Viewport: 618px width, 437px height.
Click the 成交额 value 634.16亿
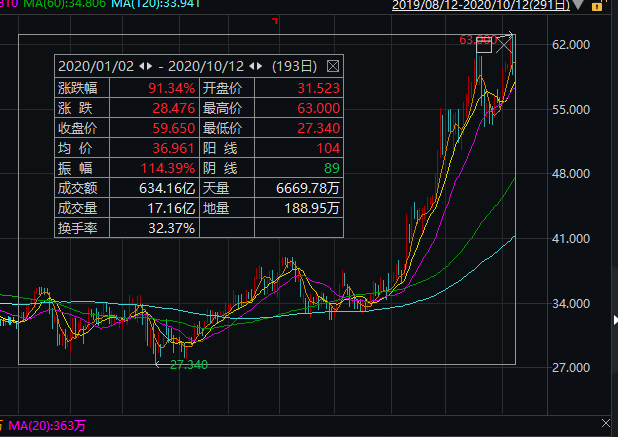click(166, 187)
